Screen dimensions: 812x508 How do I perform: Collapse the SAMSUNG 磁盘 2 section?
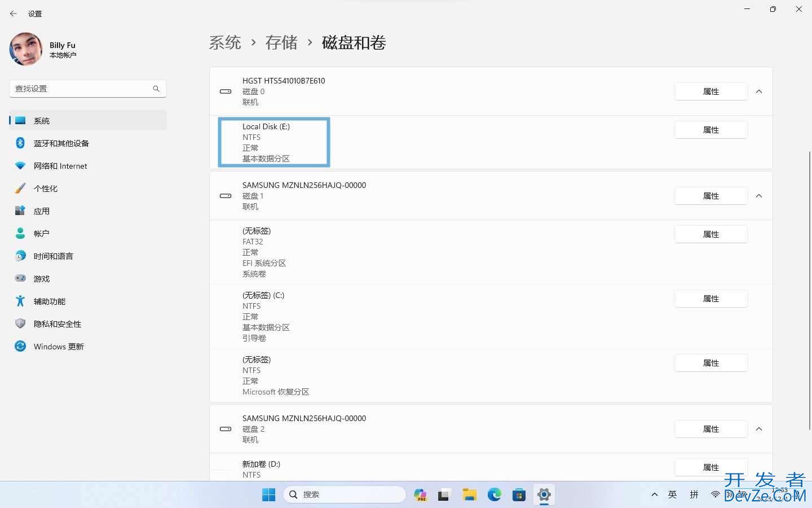pos(759,429)
